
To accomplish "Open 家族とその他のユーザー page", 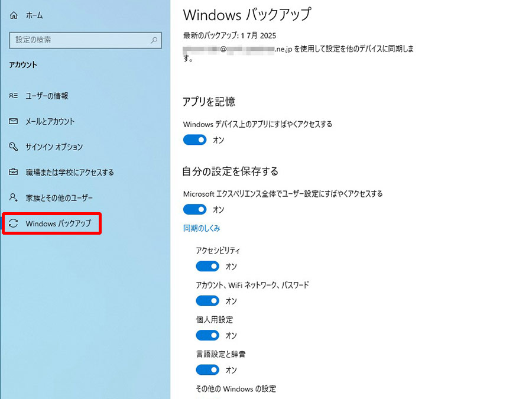I will click(59, 197).
